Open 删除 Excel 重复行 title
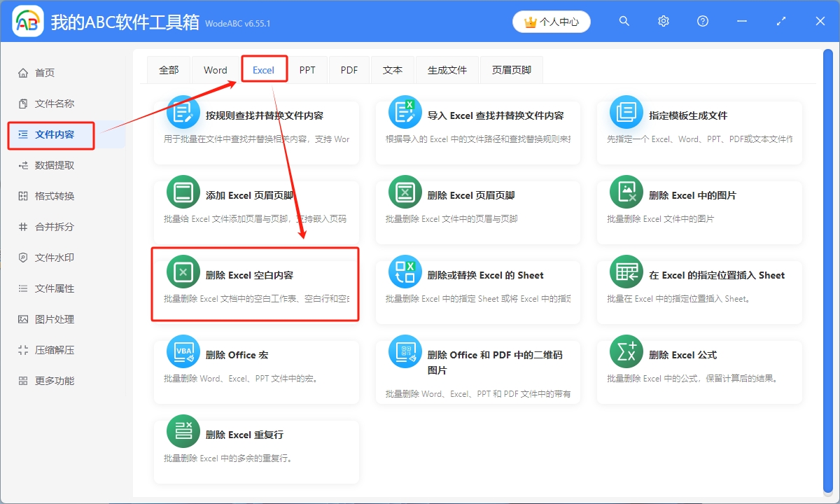 point(245,435)
